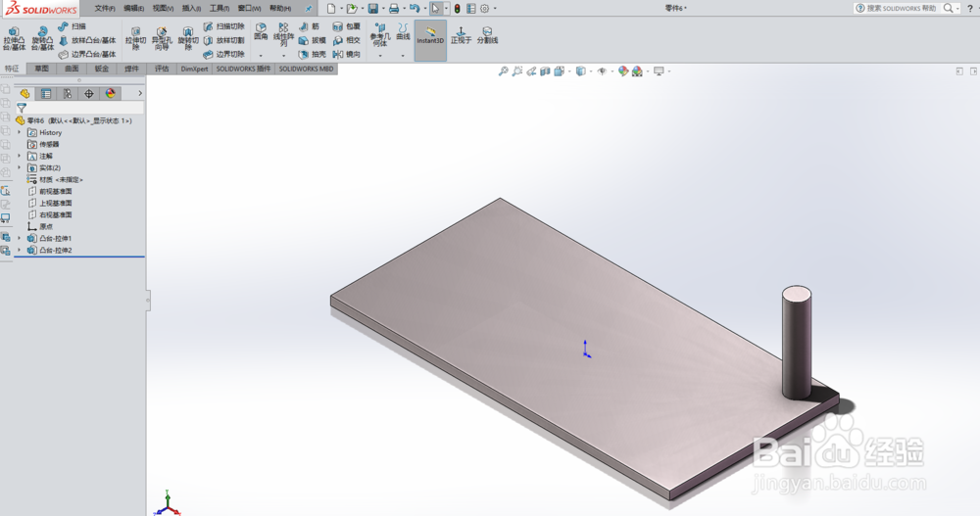Select the 线性阵列 linear pattern tool
The height and width of the screenshot is (516, 980).
point(283,34)
